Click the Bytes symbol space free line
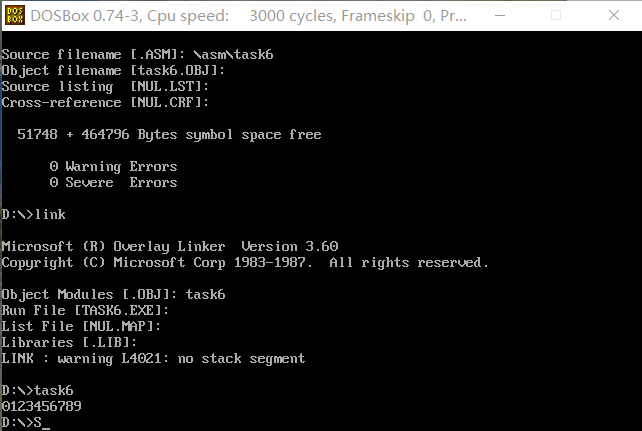Image resolution: width=642 pixels, height=431 pixels. tap(169, 134)
